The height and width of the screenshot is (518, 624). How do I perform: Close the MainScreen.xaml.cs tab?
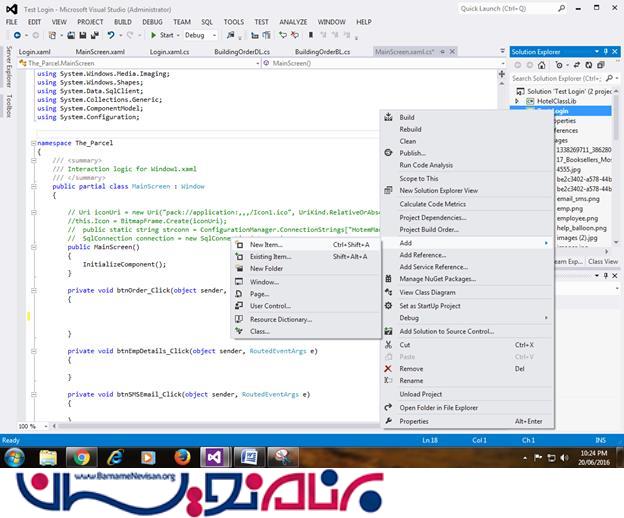pos(452,52)
